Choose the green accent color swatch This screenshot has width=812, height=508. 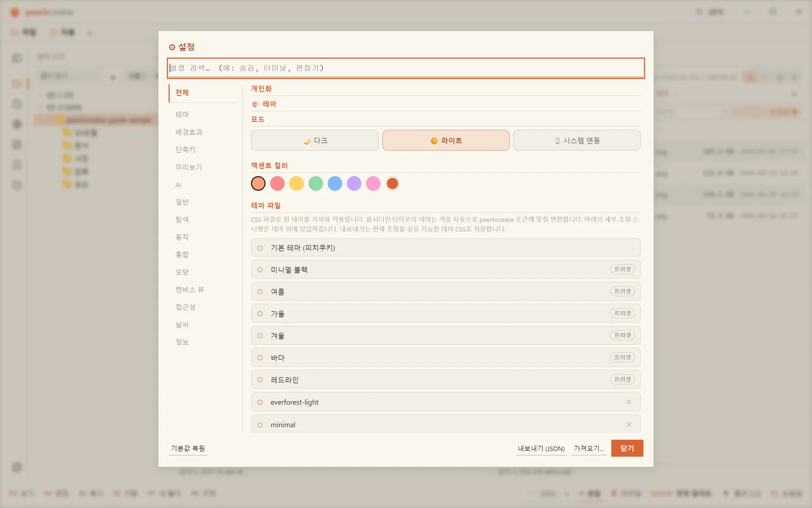coord(316,183)
